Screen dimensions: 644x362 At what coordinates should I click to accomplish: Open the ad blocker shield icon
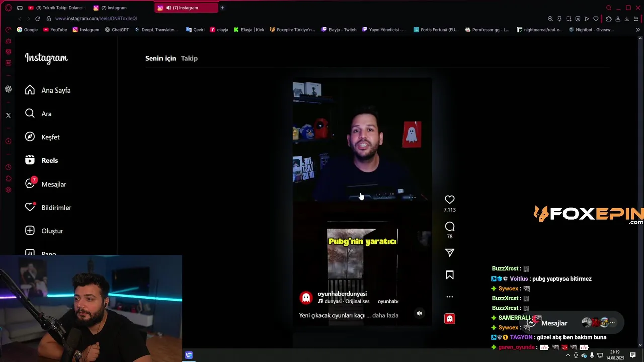coord(578,19)
